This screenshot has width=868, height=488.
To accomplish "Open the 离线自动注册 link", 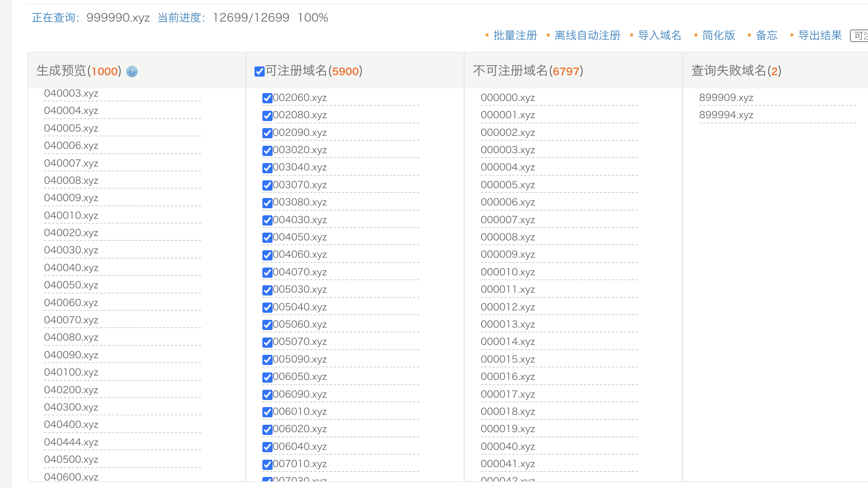I will [x=587, y=35].
